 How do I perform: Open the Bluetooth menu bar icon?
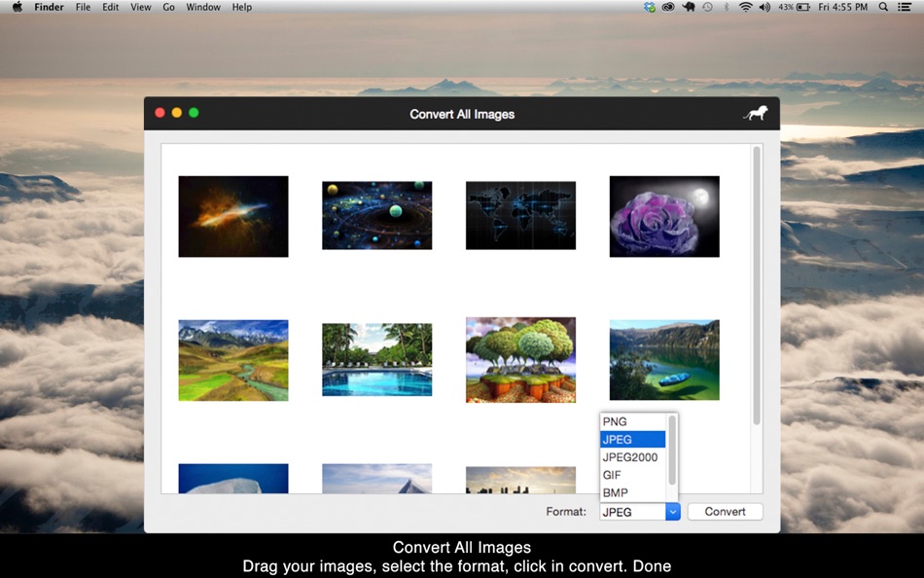click(x=727, y=7)
